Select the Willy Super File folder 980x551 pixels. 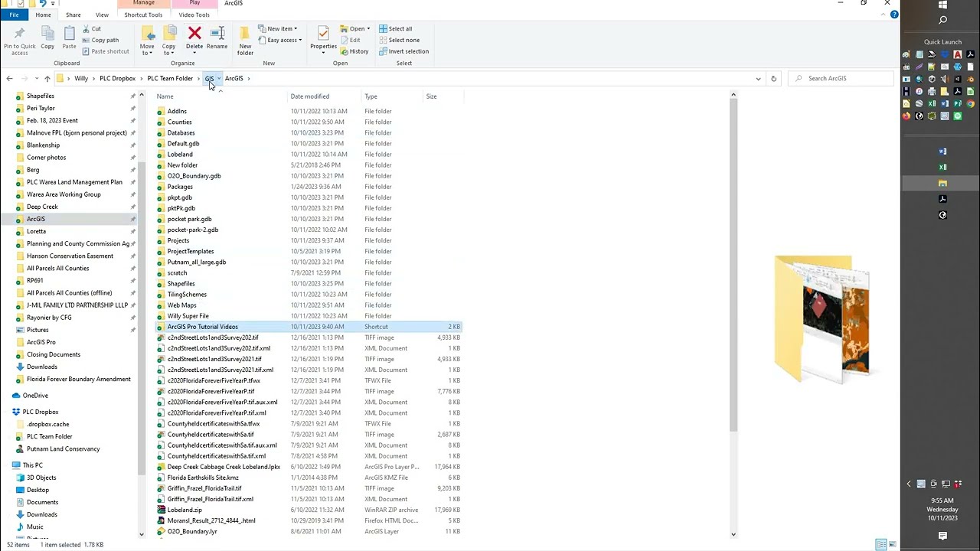pyautogui.click(x=188, y=315)
